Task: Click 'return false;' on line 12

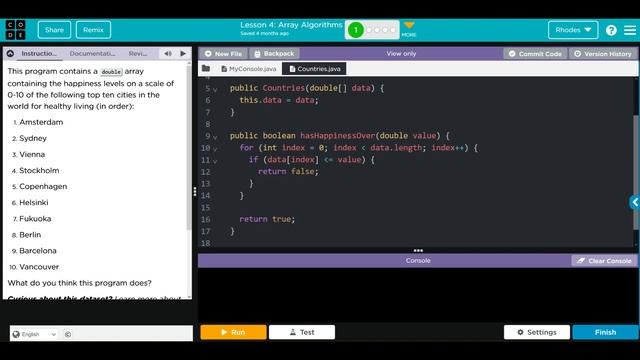Action: [x=288, y=171]
